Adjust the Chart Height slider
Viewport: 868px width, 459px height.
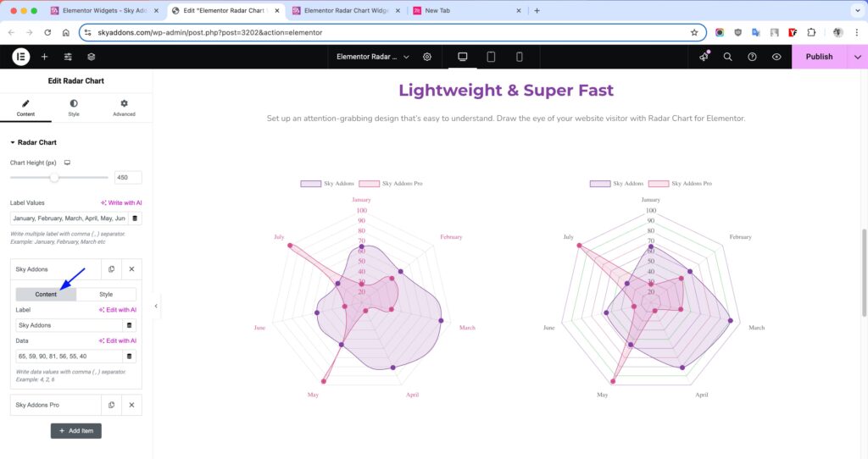(x=53, y=178)
